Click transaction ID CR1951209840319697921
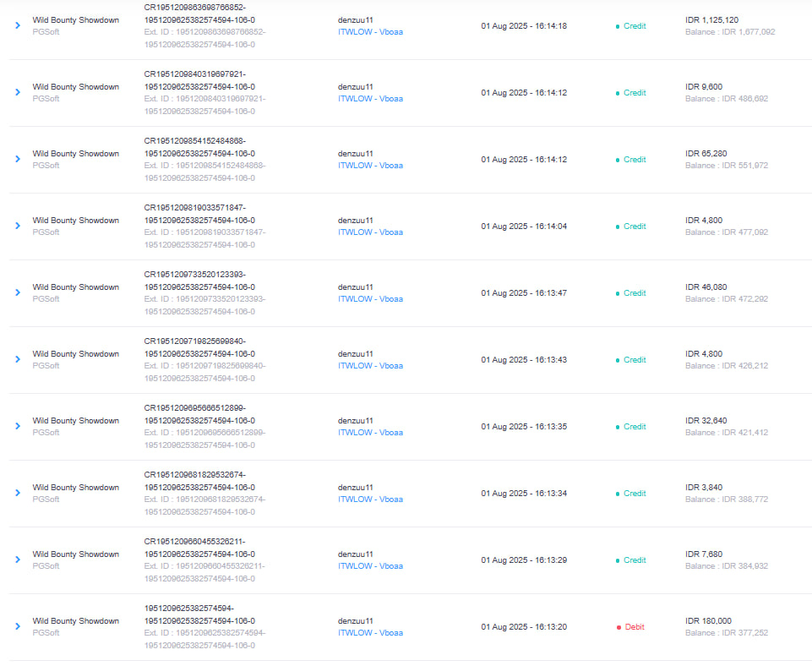Image resolution: width=812 pixels, height=666 pixels. click(x=194, y=74)
